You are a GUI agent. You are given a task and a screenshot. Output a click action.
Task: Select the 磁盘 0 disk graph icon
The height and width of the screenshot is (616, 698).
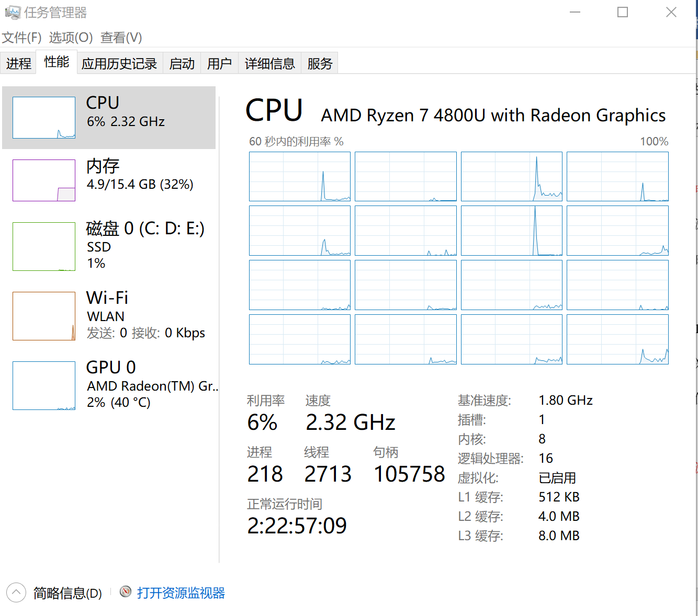(44, 246)
